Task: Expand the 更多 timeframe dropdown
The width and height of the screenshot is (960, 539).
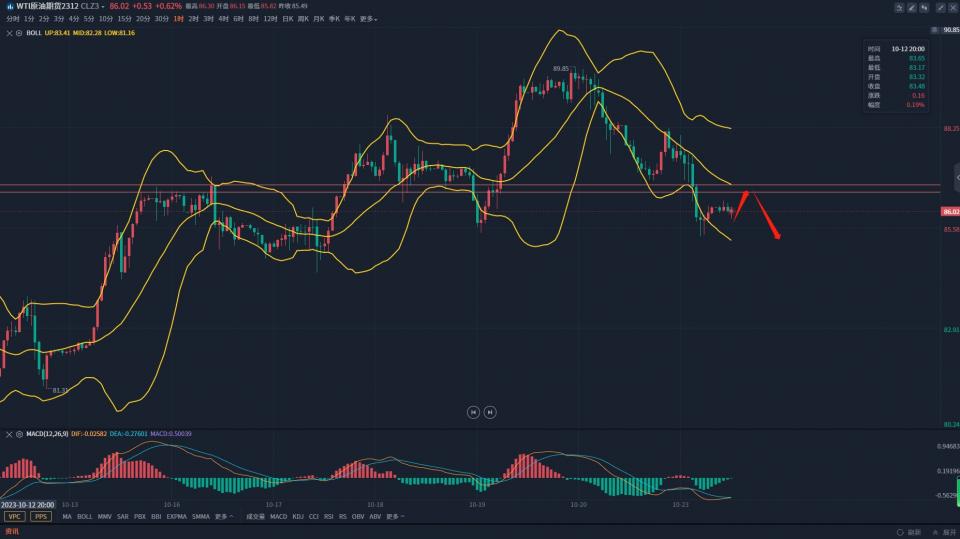Action: pyautogui.click(x=368, y=19)
